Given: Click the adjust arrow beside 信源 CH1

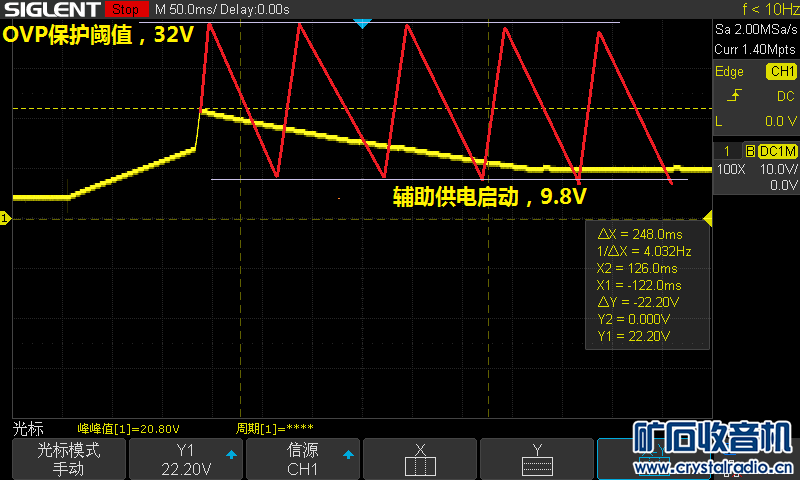Looking at the screenshot, I should point(348,454).
